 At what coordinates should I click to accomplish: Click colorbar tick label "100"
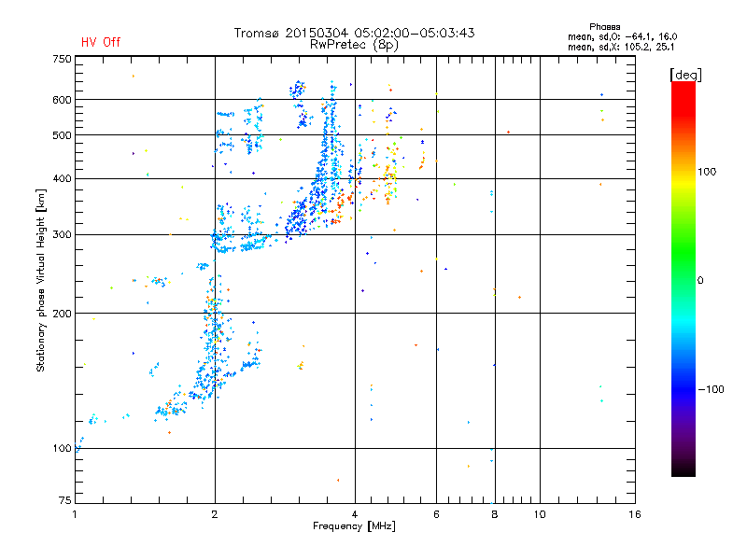tap(707, 172)
